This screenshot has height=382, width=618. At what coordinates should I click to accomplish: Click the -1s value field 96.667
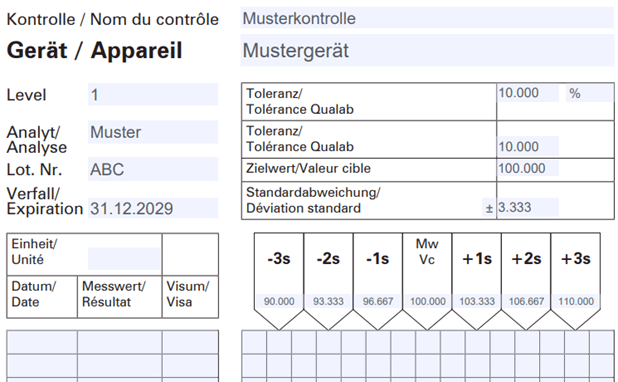click(x=378, y=301)
